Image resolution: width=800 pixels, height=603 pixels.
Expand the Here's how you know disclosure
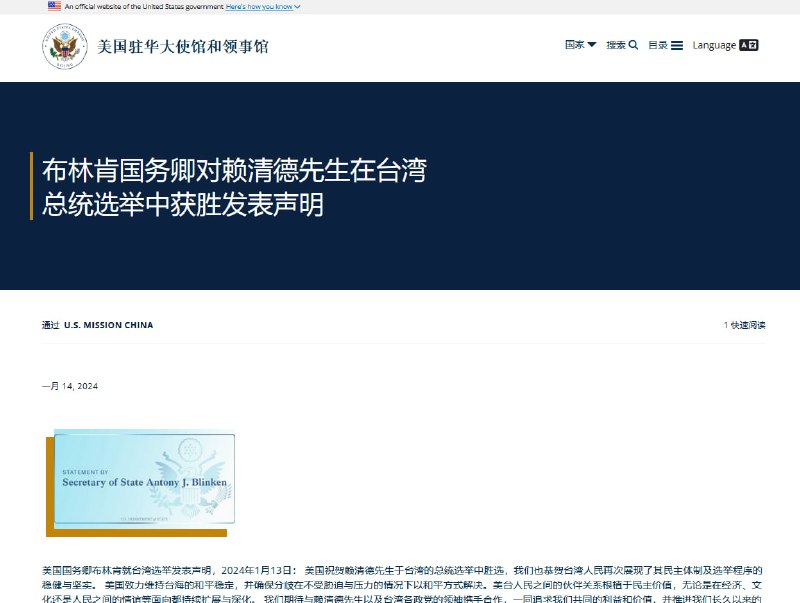tap(260, 7)
